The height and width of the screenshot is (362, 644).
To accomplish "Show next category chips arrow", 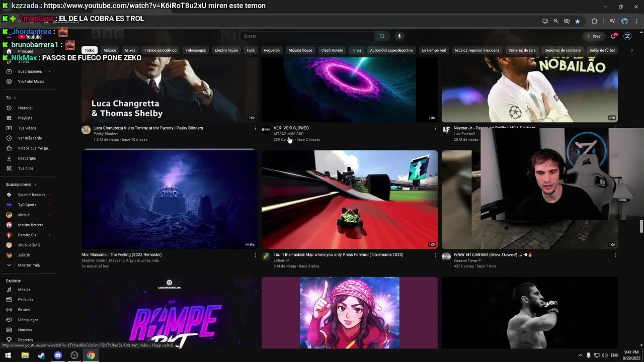I will point(632,50).
